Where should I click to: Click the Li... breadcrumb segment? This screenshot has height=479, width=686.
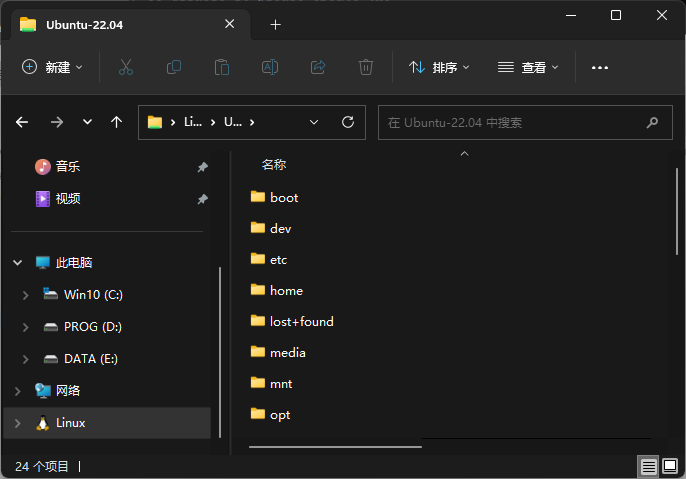coord(193,122)
